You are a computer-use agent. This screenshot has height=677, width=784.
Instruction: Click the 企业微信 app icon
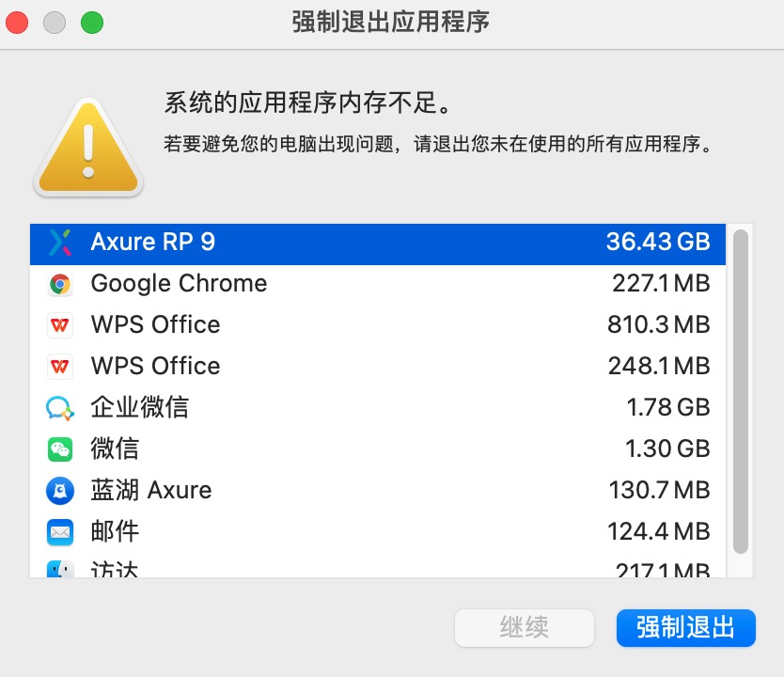[60, 408]
